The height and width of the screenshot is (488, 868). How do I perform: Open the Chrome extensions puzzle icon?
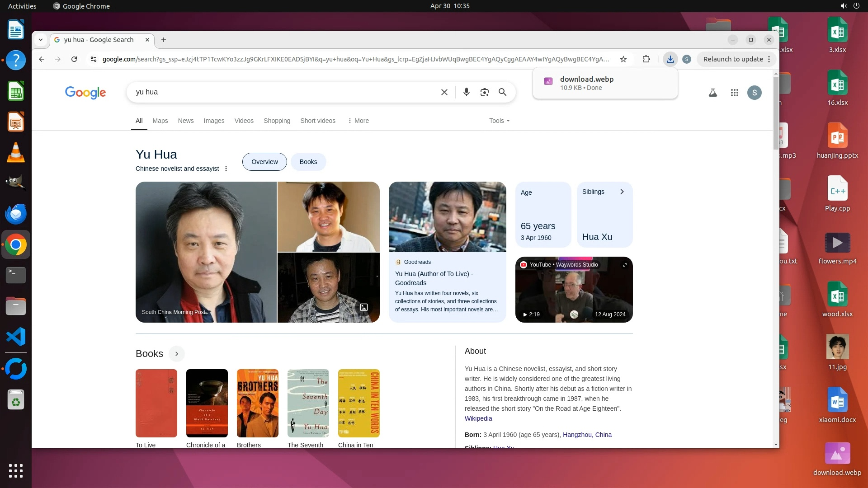(646, 59)
